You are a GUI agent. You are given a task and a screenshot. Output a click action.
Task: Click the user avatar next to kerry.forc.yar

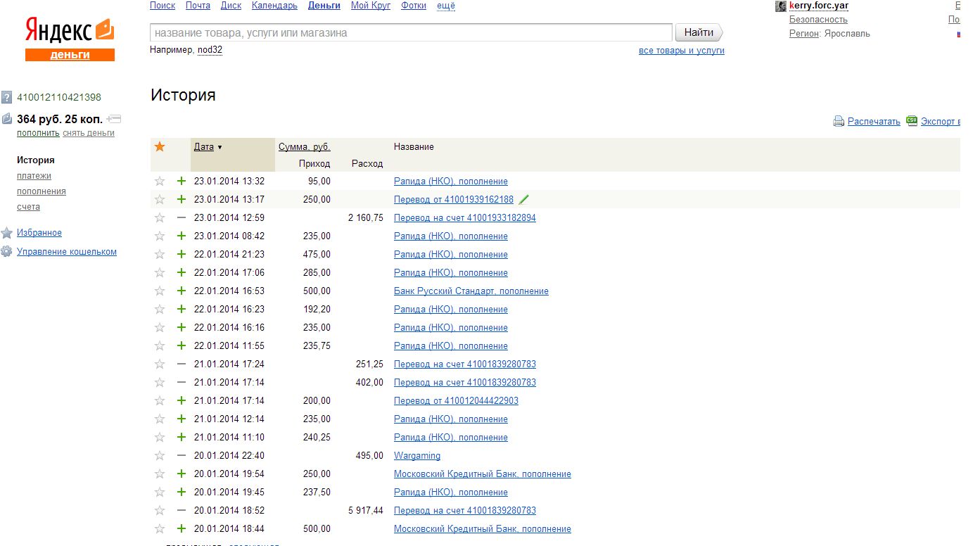780,6
